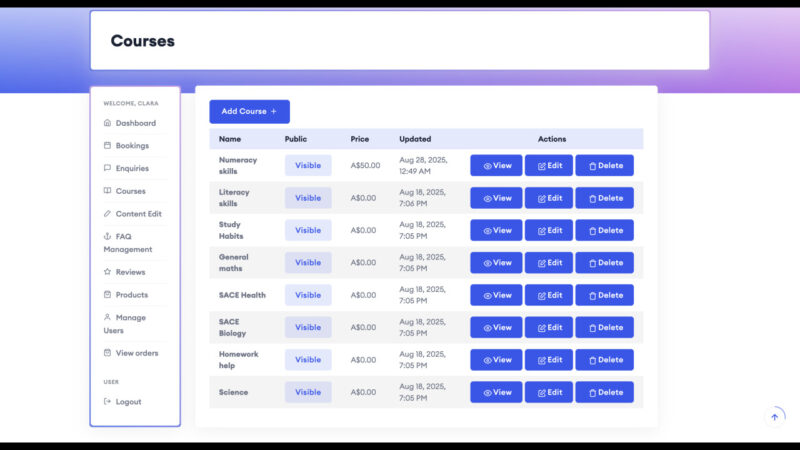Toggle Visible status for SACE Biology
Viewport: 800px width, 450px height.
308,328
